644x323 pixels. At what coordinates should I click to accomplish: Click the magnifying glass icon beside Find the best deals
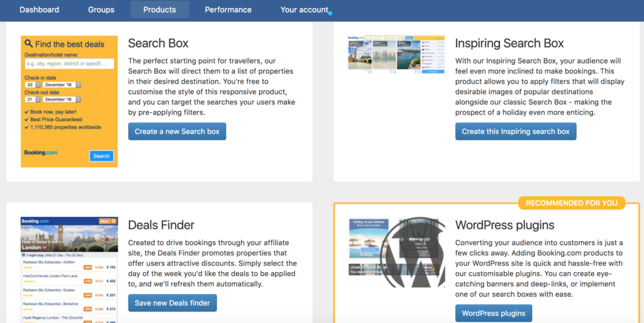[29, 44]
